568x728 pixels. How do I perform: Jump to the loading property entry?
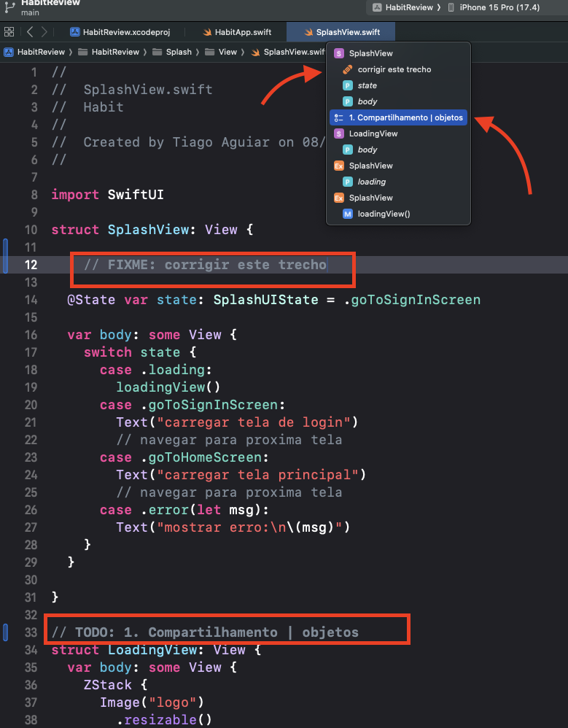pos(399,182)
